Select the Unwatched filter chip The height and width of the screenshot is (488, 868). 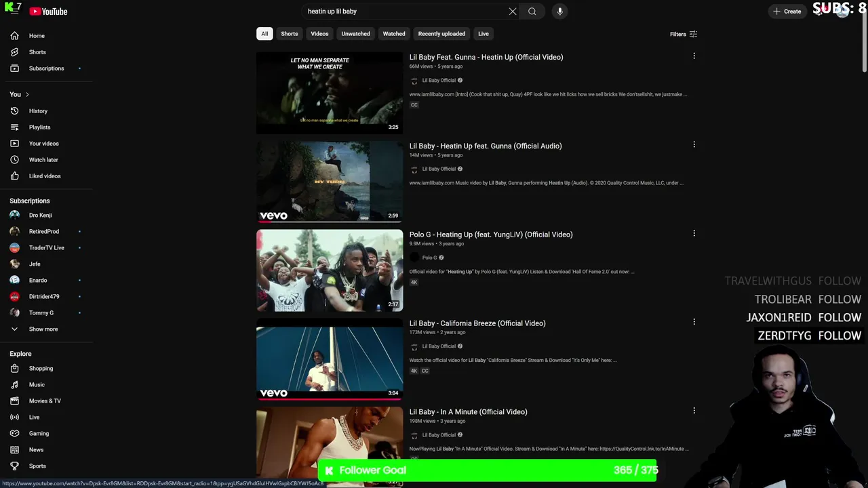click(x=355, y=34)
